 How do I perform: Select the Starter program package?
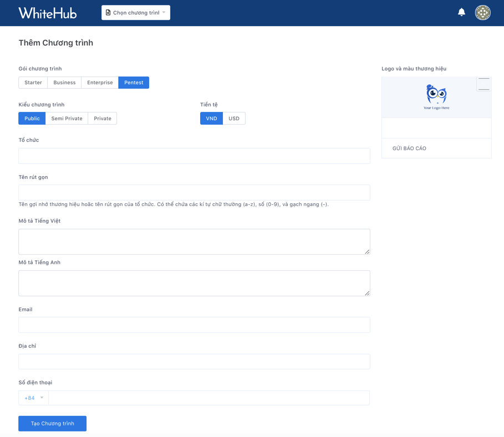pos(33,82)
